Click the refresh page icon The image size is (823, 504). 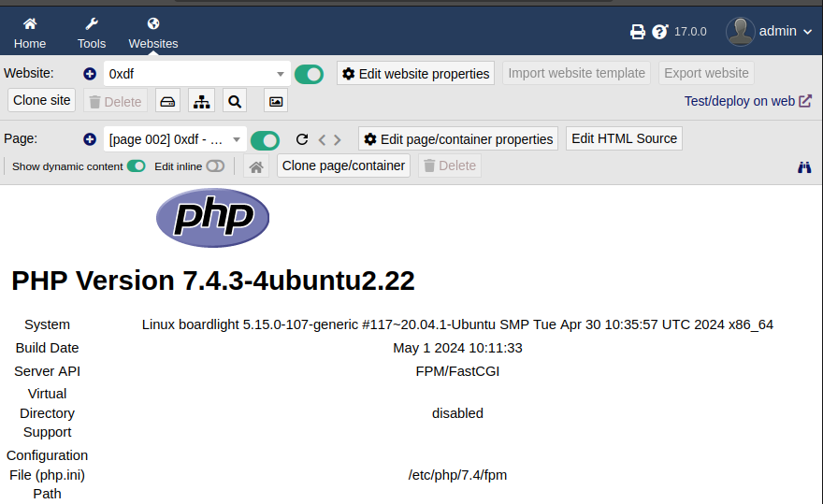302,139
